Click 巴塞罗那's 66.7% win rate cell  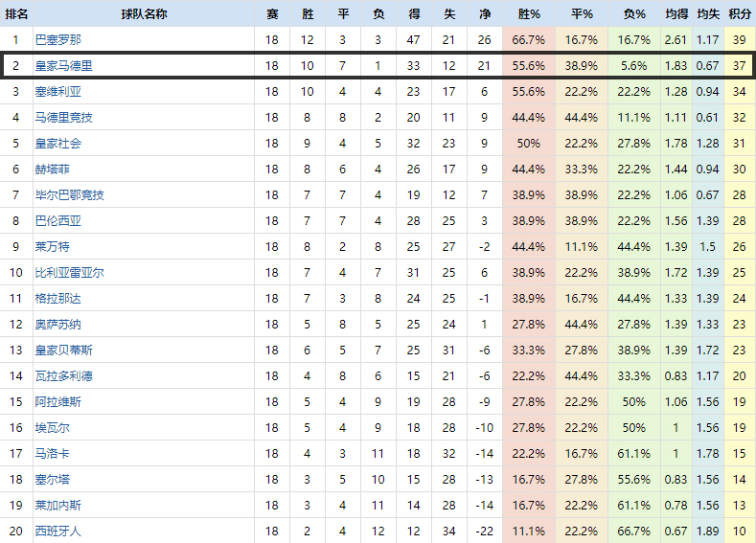pyautogui.click(x=529, y=39)
